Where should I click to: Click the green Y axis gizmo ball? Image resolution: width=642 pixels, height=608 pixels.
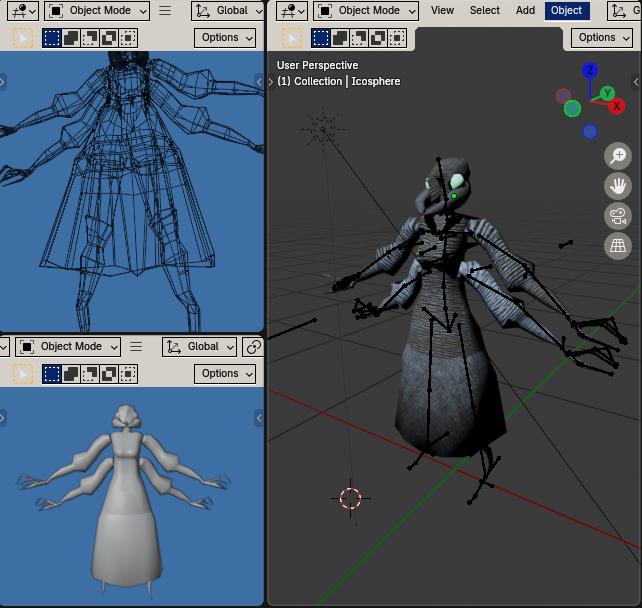click(607, 93)
